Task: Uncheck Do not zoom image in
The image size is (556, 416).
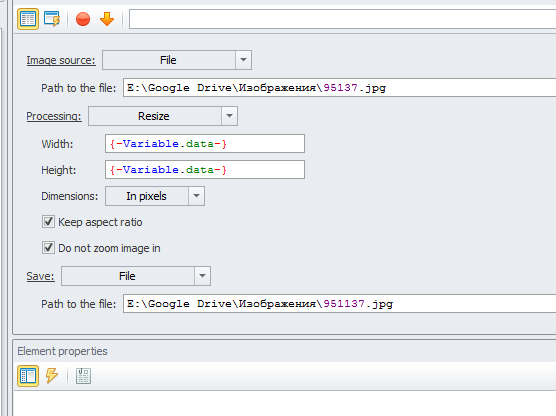Action: pos(48,248)
